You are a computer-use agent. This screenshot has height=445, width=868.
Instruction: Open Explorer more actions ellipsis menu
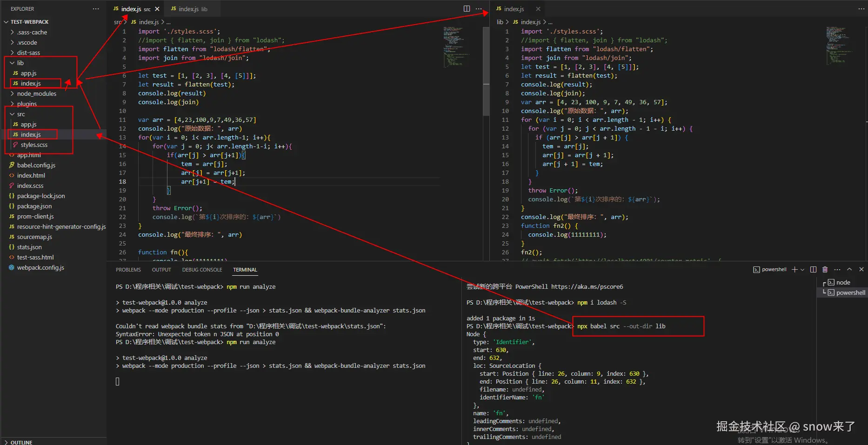[x=96, y=9]
